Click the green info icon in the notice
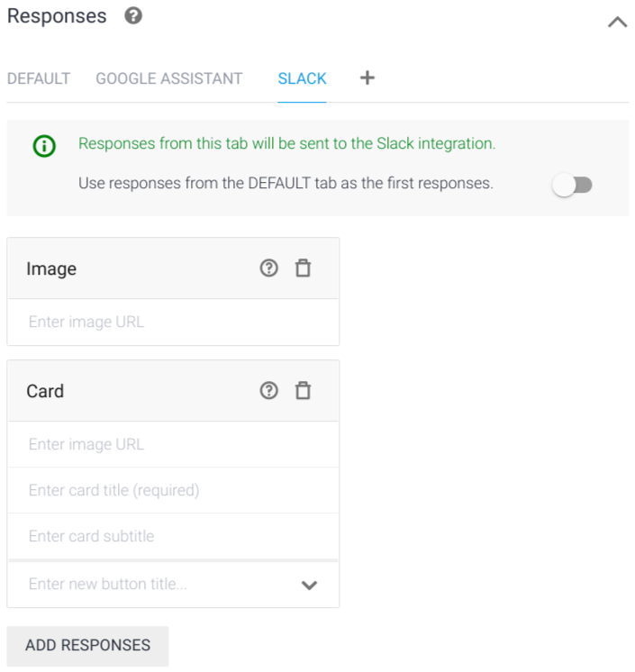This screenshot has width=635, height=672. (x=43, y=147)
